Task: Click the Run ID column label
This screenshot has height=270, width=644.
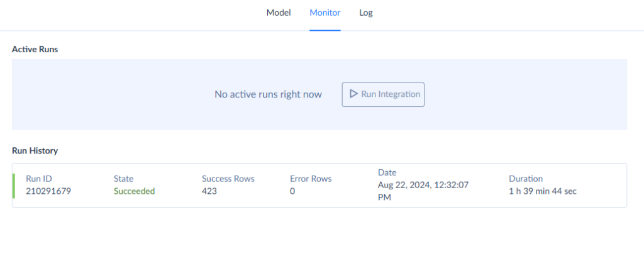Action: click(x=40, y=179)
